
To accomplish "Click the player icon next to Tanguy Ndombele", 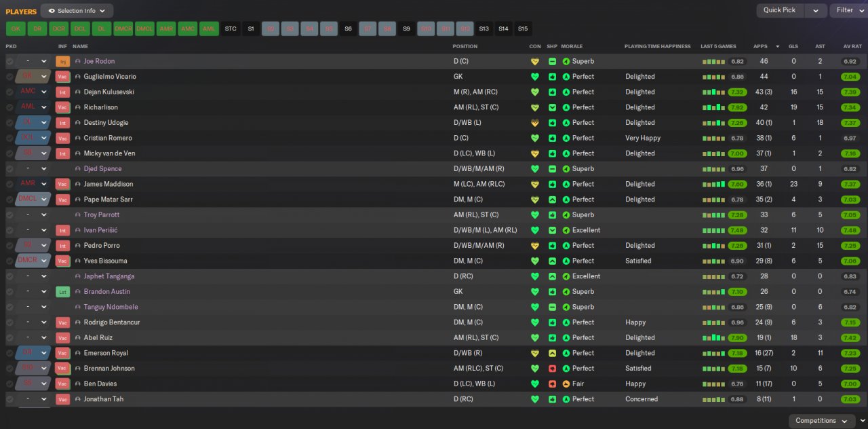I will pos(78,307).
